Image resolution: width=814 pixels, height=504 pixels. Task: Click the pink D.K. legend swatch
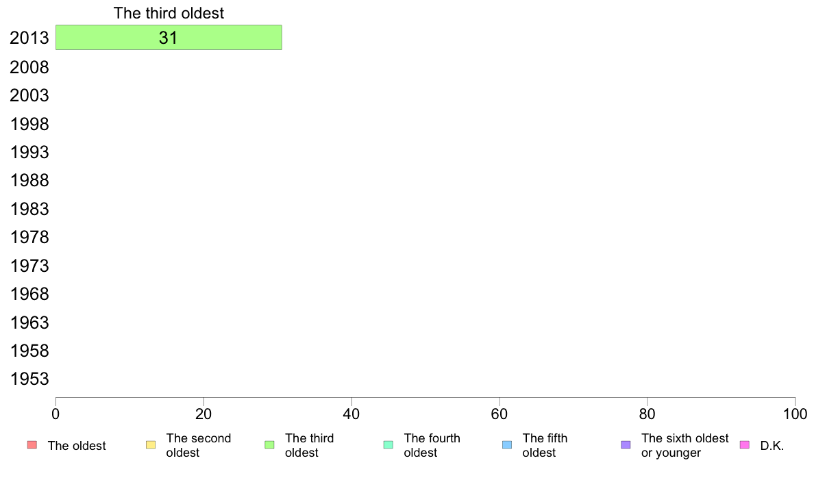tap(744, 445)
